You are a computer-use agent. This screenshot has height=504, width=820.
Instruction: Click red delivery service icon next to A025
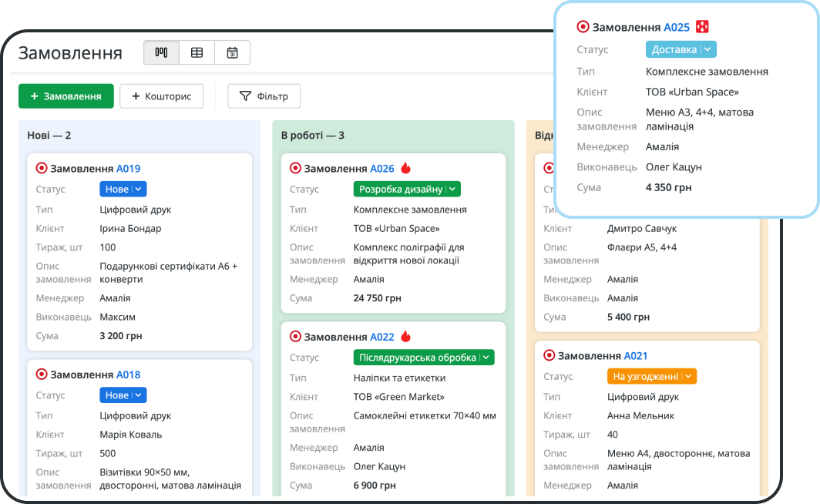tap(702, 26)
